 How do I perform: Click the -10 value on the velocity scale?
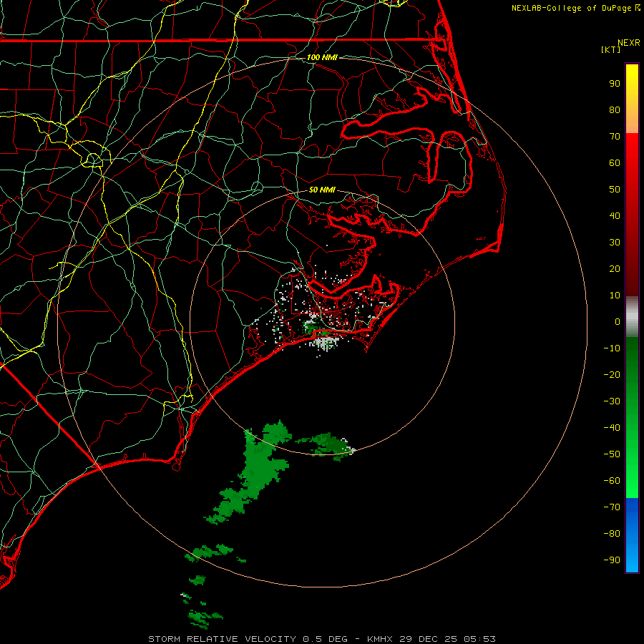[612, 348]
